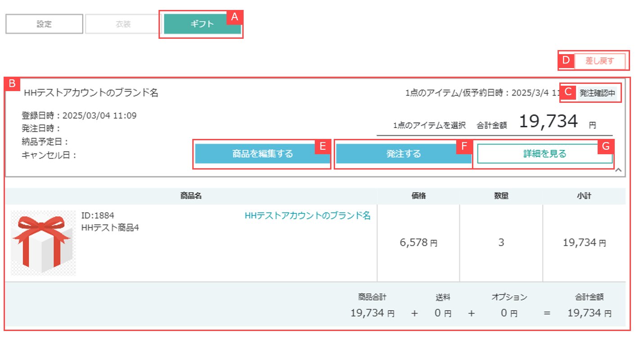The height and width of the screenshot is (345, 644).
Task: Select the 数量 column header
Action: (501, 196)
